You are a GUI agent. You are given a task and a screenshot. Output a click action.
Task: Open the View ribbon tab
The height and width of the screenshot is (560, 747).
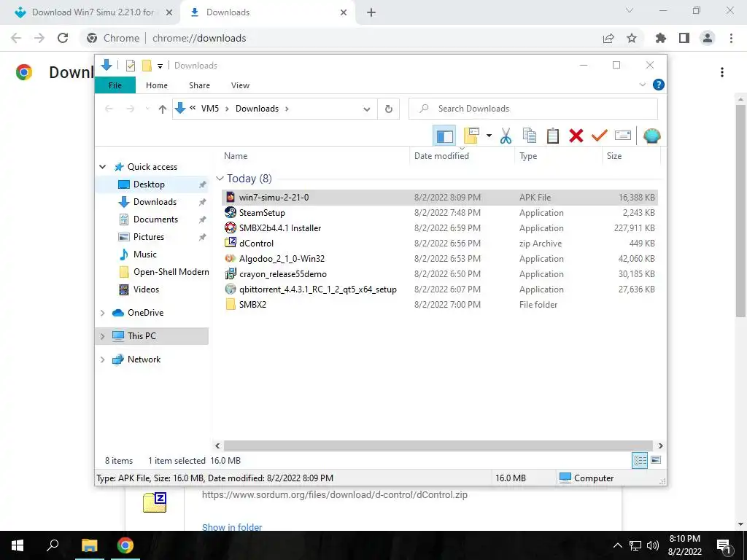coord(240,85)
